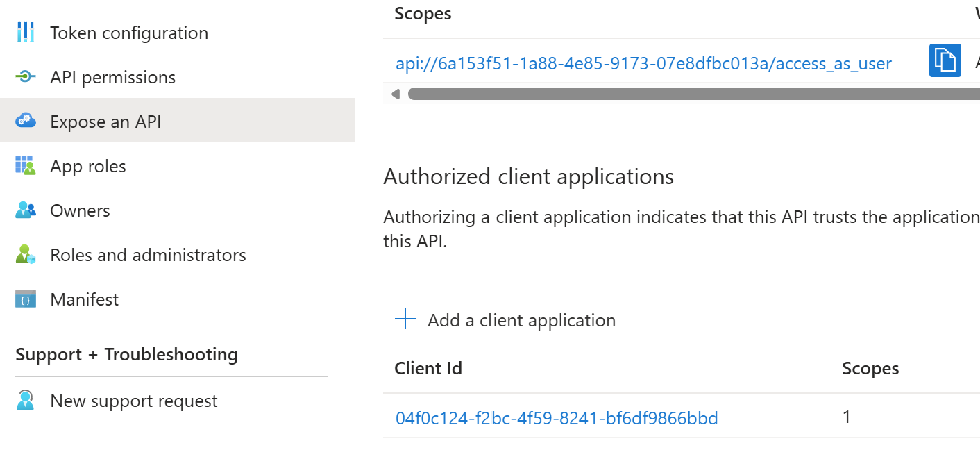Open Roles and administrators
The width and height of the screenshot is (980, 475).
(x=148, y=254)
